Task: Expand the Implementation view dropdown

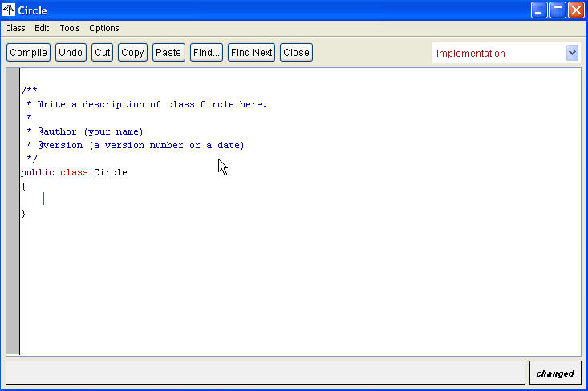Action: click(571, 54)
